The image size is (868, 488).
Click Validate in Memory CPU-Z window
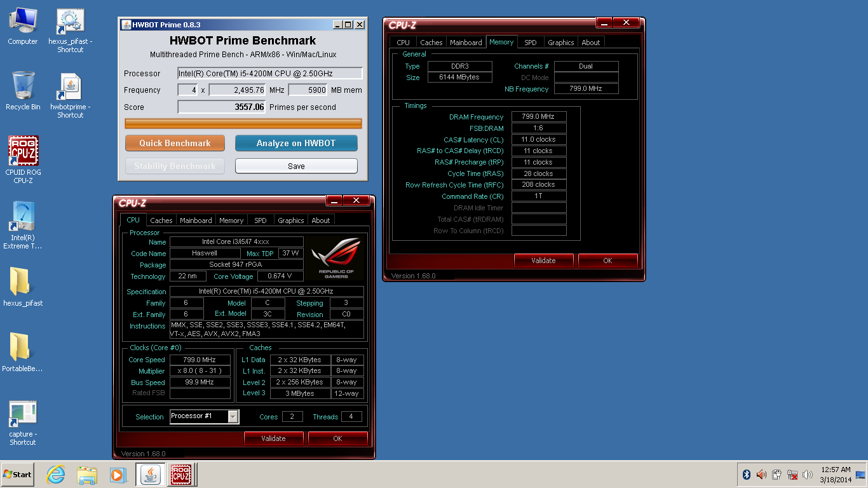543,261
